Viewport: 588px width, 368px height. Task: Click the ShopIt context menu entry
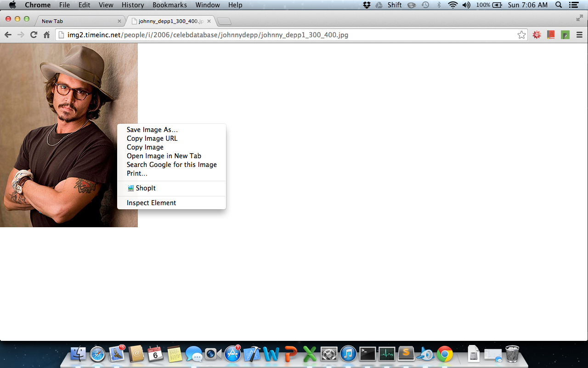(171, 188)
